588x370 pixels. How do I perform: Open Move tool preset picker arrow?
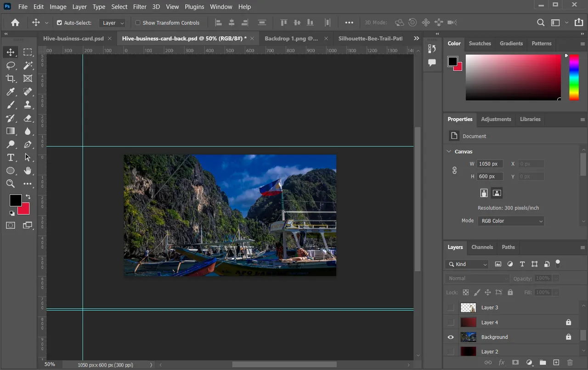point(46,23)
